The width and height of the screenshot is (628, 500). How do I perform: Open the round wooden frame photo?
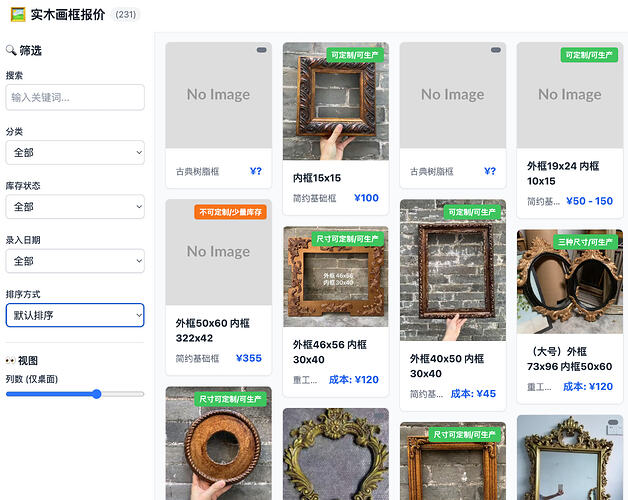219,443
